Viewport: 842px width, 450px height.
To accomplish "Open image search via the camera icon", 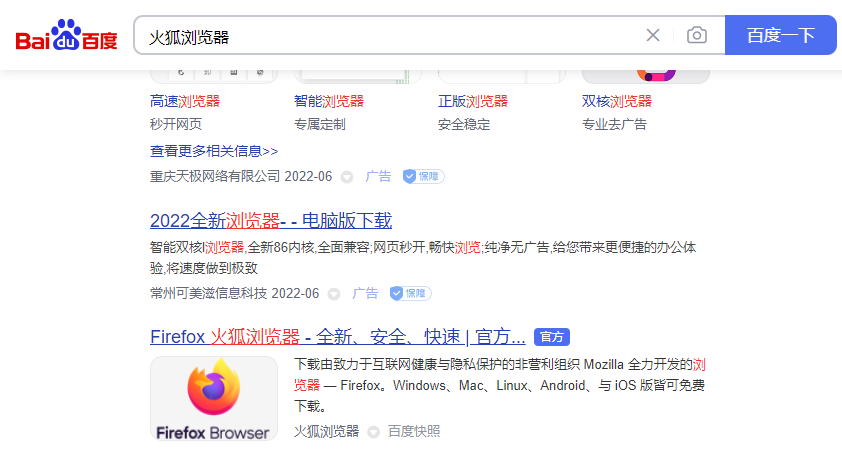I will (x=697, y=36).
